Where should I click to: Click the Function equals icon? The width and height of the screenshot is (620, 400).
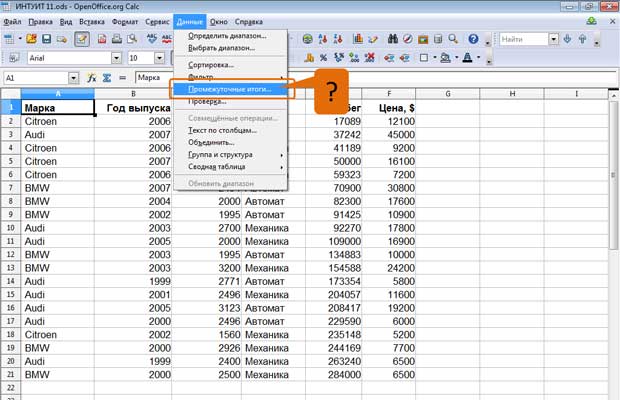122,78
